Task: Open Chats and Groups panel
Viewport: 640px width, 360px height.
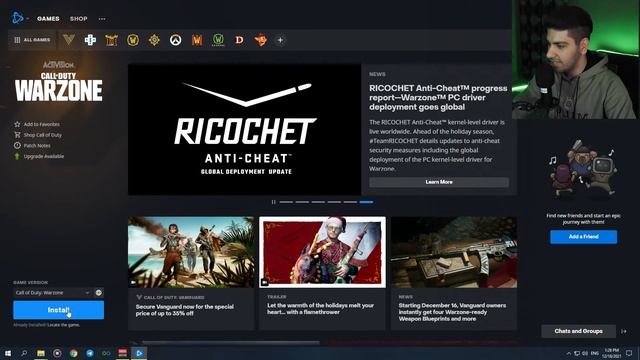Action: coord(578,331)
